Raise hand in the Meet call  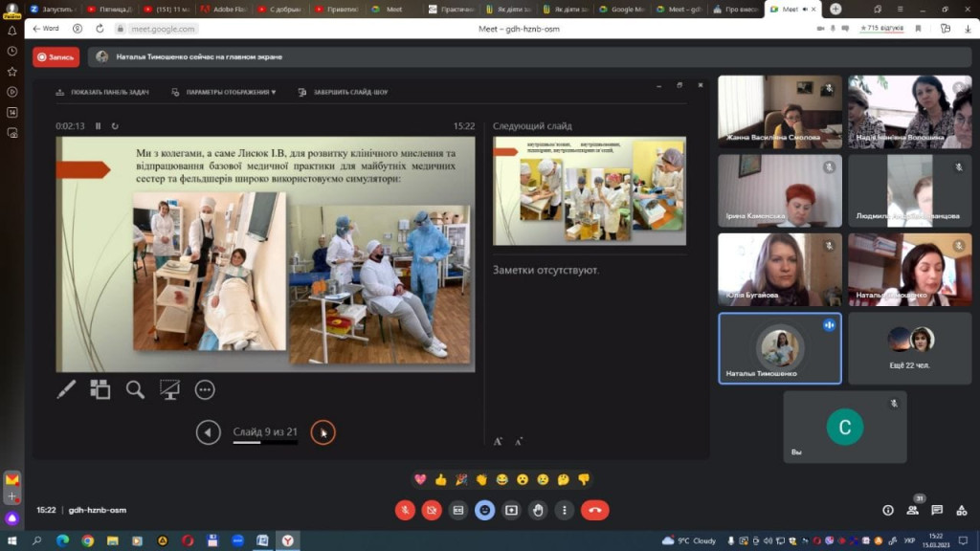click(538, 510)
